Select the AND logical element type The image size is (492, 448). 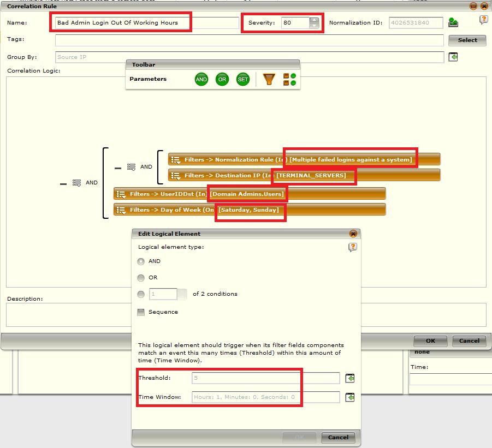coord(141,261)
